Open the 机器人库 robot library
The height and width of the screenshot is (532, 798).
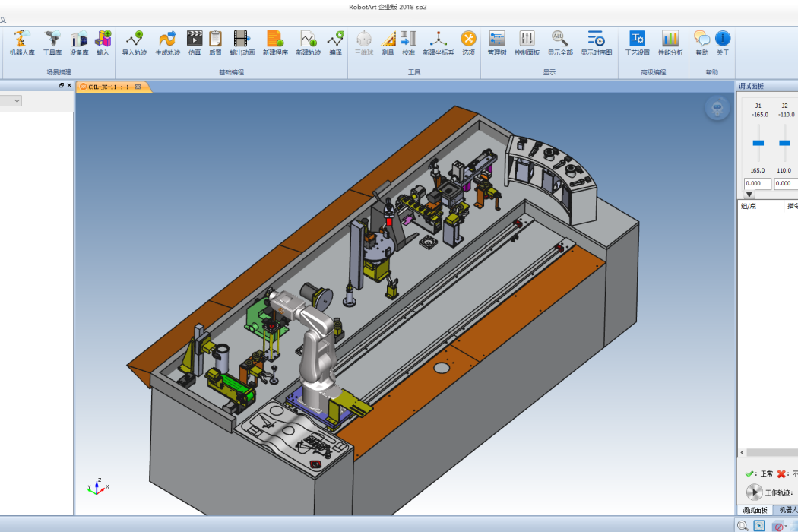coord(22,43)
